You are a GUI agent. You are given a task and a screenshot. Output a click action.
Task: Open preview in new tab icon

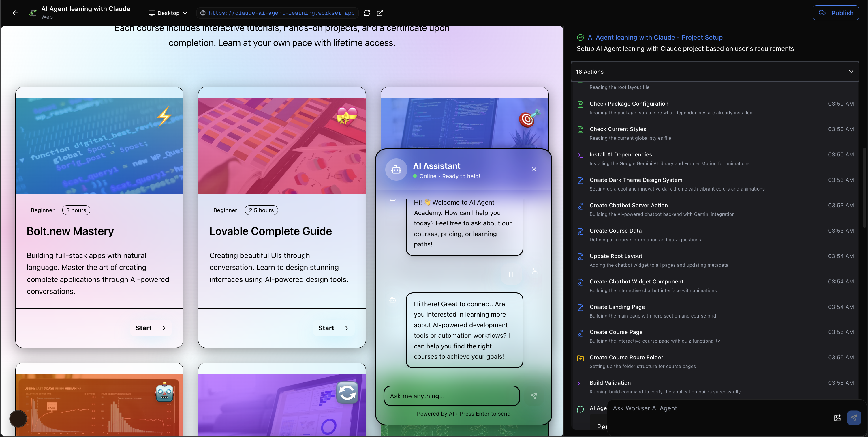click(380, 13)
